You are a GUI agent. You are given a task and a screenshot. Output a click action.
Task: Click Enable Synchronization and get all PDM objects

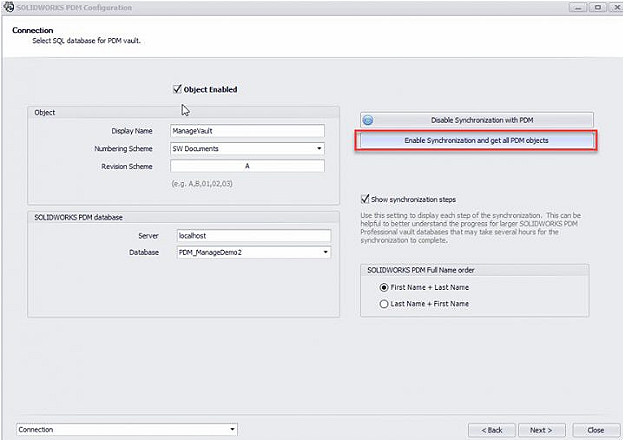click(476, 141)
